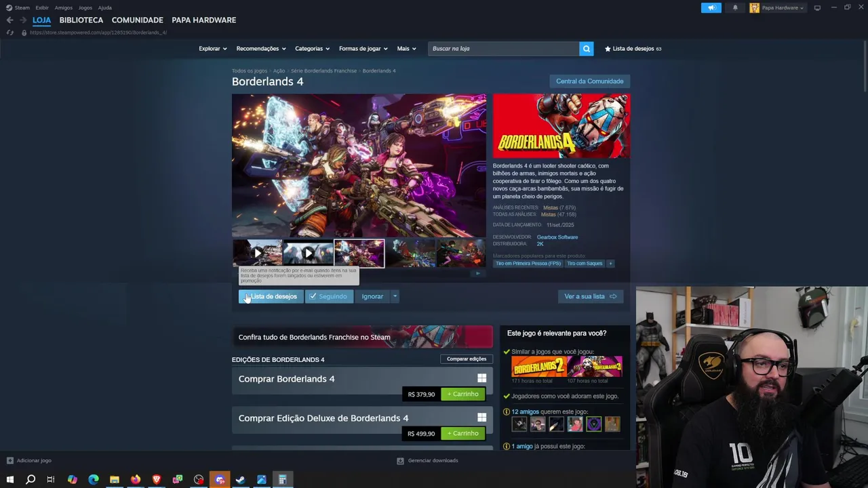Click the last friend avatar wanting this game
Screen dimensions: 868x488
point(612,424)
